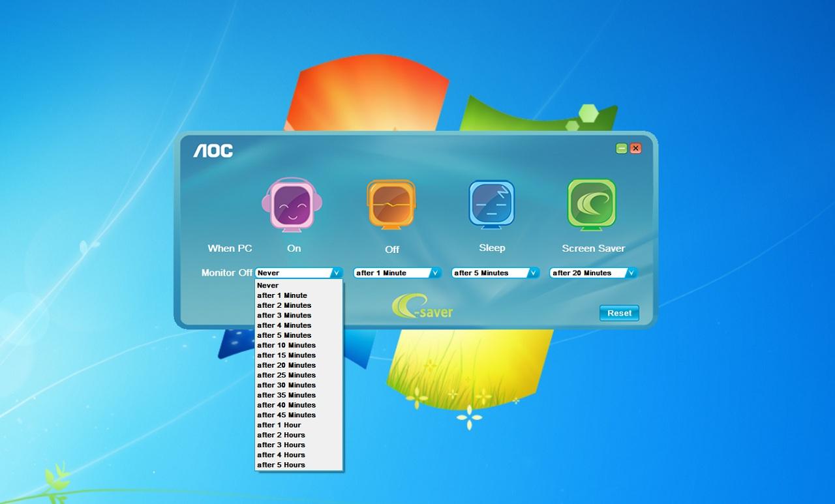The height and width of the screenshot is (504, 835).
Task: Pick 'after 10 Minutes' option
Action: click(x=299, y=346)
